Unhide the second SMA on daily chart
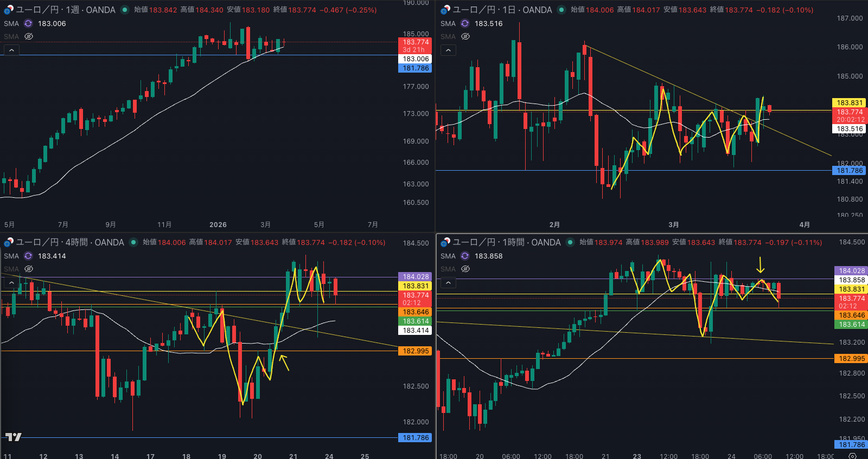This screenshot has height=459, width=868. click(x=465, y=36)
